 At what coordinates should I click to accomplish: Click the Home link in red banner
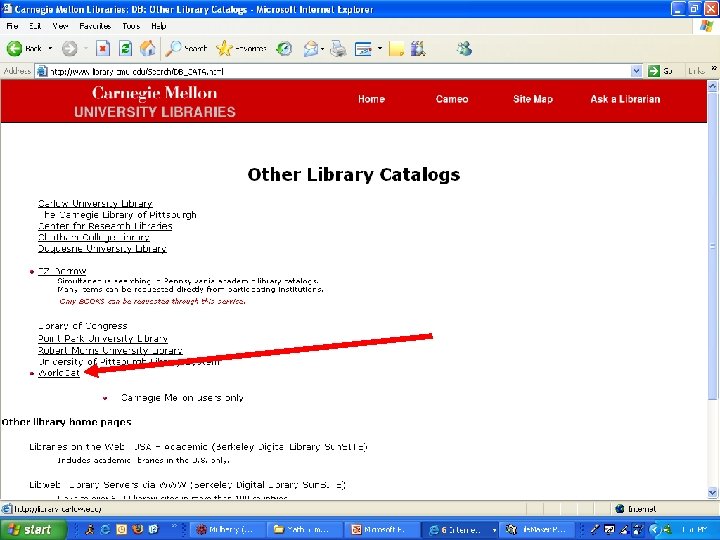point(371,99)
